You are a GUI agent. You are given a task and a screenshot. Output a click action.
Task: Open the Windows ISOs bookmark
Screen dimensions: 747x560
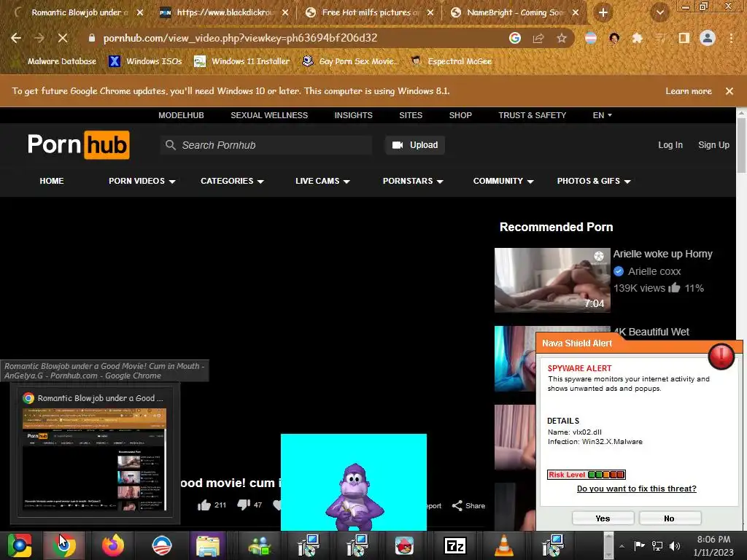145,61
